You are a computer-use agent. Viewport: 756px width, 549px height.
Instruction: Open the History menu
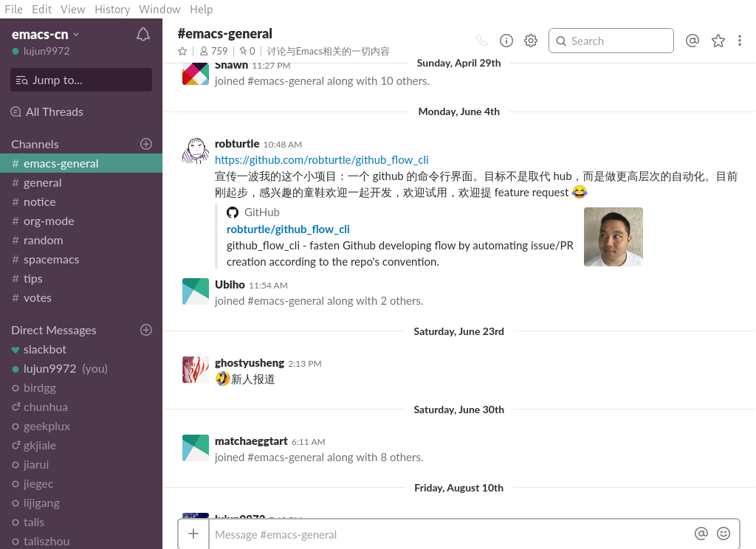point(111,9)
